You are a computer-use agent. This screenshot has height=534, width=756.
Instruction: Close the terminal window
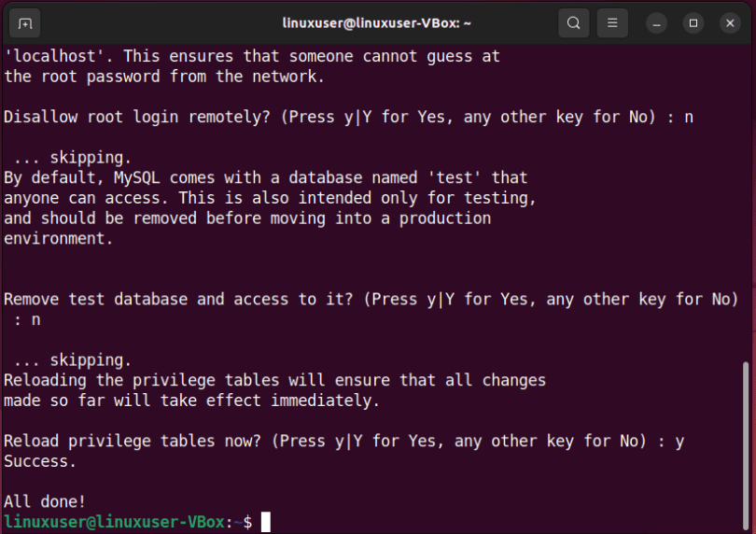[730, 23]
